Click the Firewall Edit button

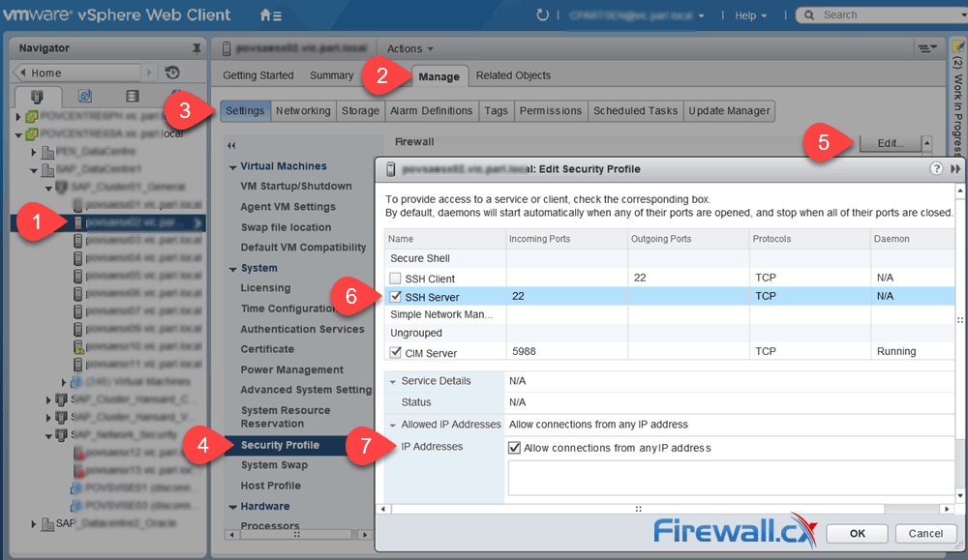890,143
